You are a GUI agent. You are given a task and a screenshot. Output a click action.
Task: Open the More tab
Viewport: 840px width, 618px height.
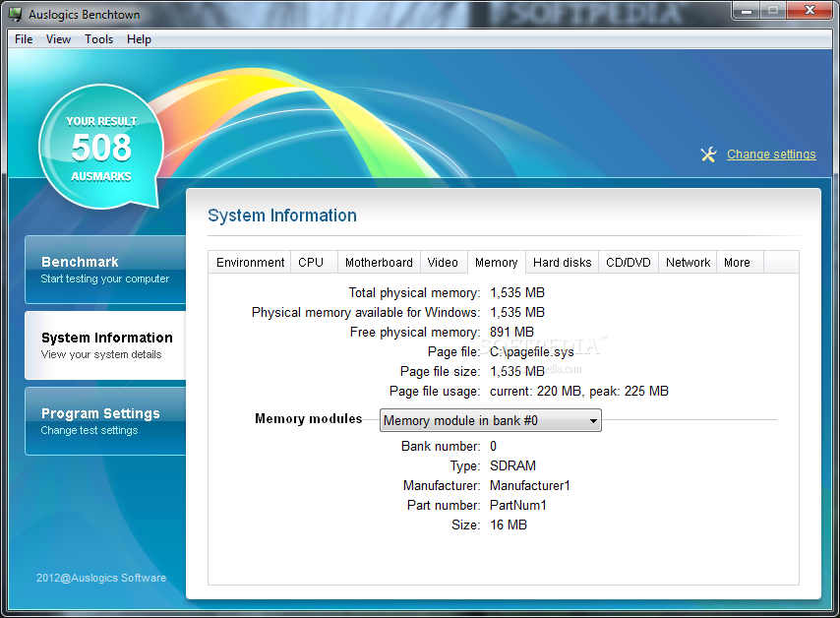[740, 262]
